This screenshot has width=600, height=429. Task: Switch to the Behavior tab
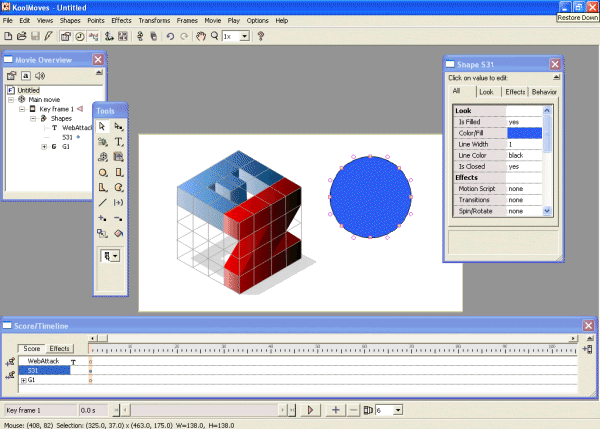click(544, 92)
